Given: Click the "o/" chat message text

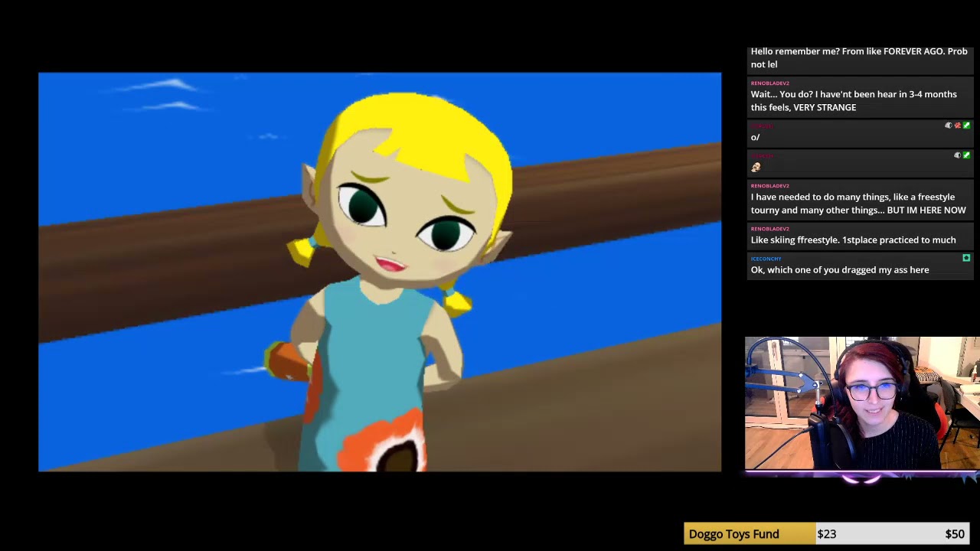Looking at the screenshot, I should (x=755, y=137).
